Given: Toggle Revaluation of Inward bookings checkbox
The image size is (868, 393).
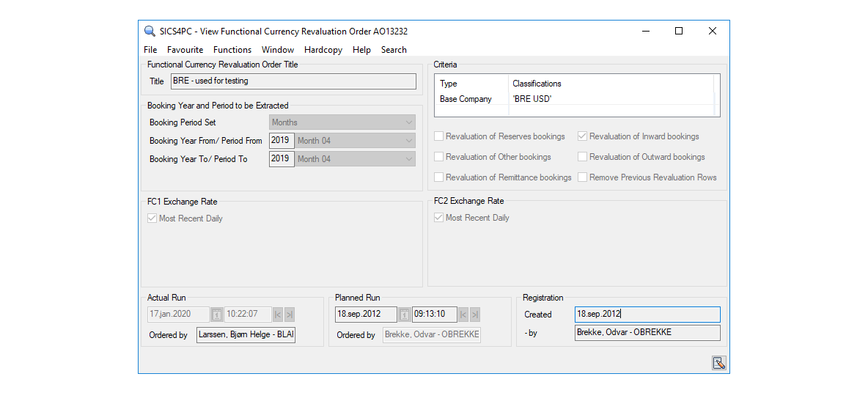Looking at the screenshot, I should pyautogui.click(x=583, y=136).
